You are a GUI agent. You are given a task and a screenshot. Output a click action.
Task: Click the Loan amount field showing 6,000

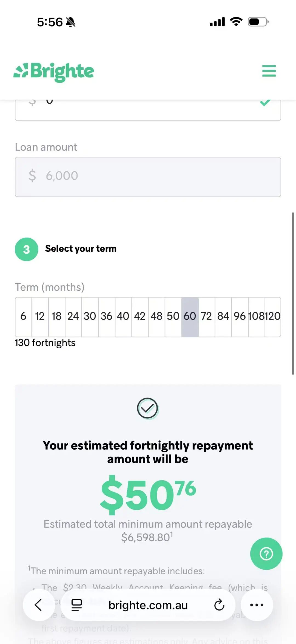(x=148, y=177)
